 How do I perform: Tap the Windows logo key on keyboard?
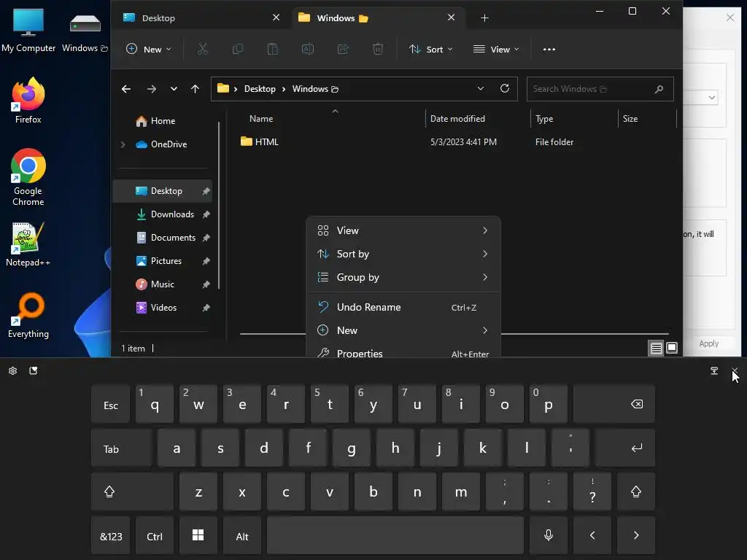click(x=198, y=536)
